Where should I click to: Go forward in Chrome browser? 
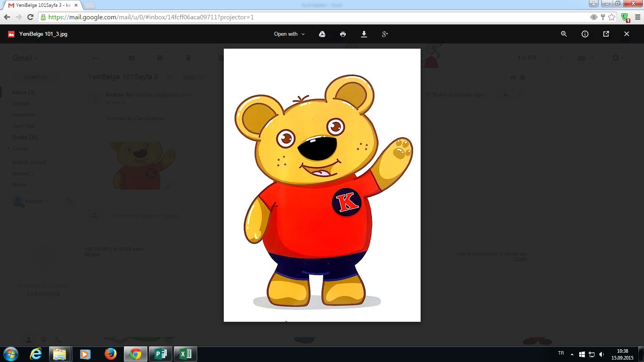point(19,17)
